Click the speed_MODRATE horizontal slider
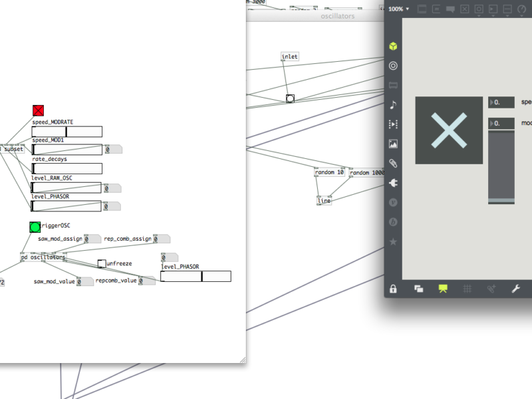The image size is (532, 399). tap(67, 132)
